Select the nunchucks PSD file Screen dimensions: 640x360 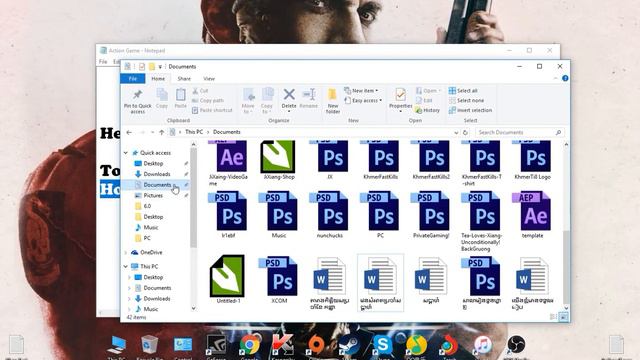tap(330, 215)
